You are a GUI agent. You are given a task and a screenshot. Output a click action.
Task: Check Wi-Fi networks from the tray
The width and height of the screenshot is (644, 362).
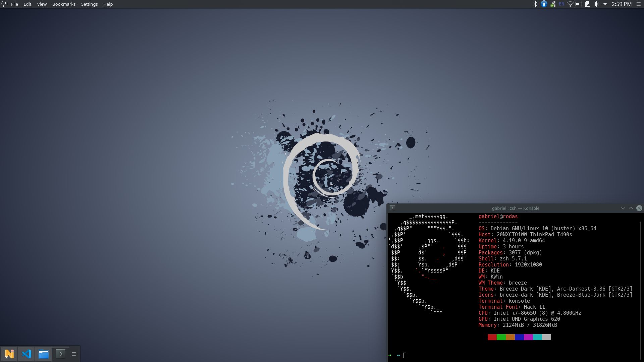pyautogui.click(x=570, y=4)
